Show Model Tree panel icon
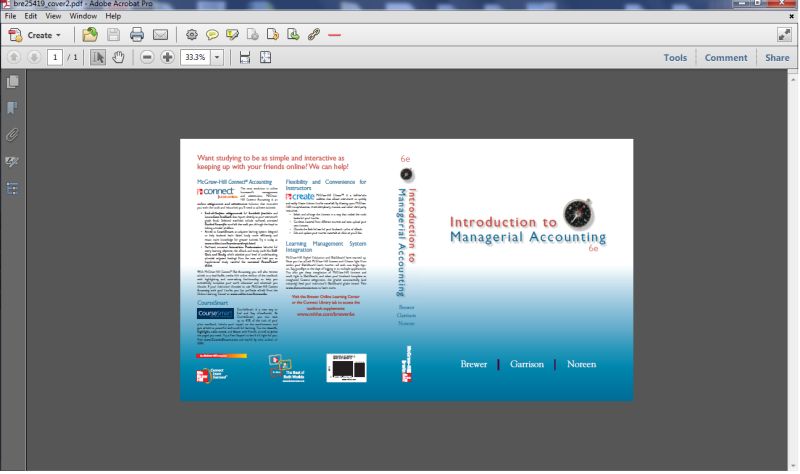The height and width of the screenshot is (474, 800). [x=12, y=188]
